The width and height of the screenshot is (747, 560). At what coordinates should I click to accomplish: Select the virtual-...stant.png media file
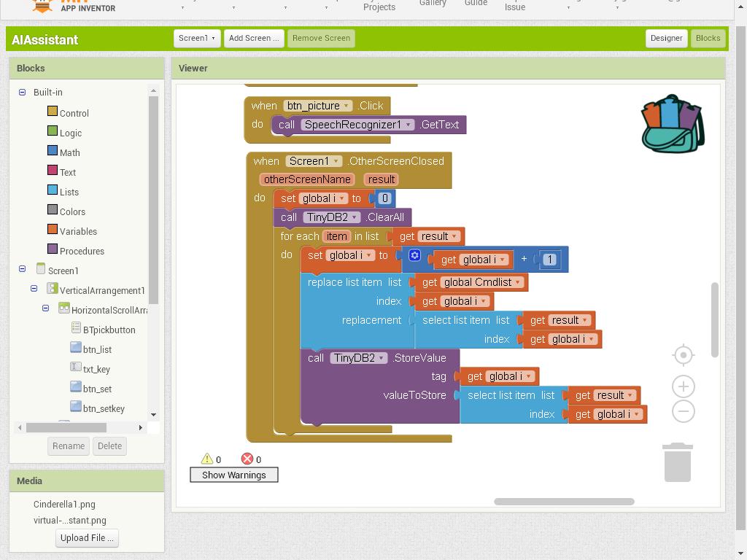[x=69, y=521]
